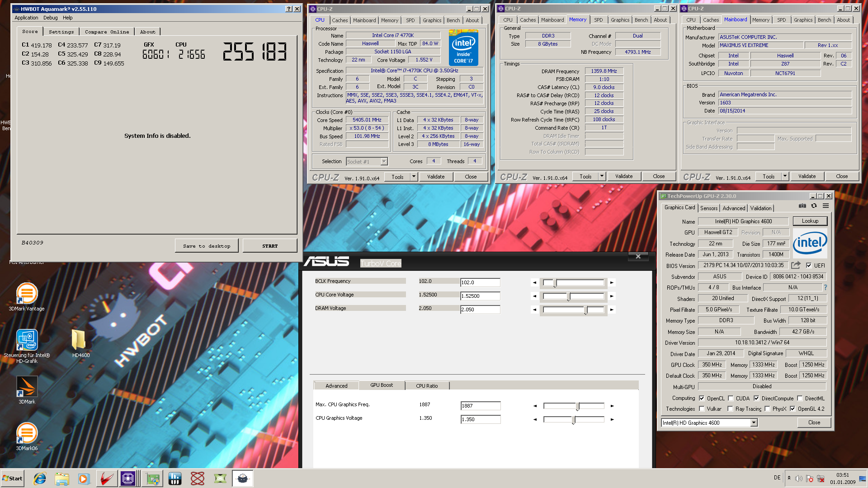This screenshot has width=868, height=488.
Task: Click CPU Graphics Voltage input 1.350
Action: pos(481,419)
